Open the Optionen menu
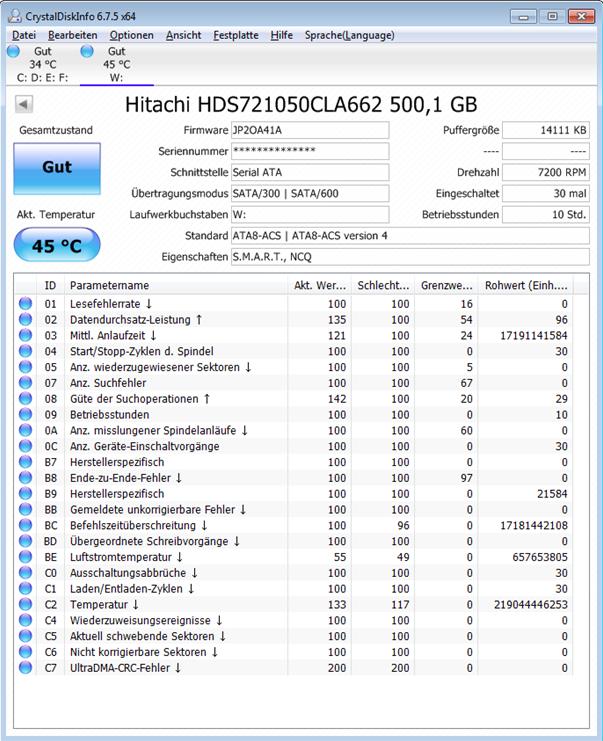 (131, 35)
